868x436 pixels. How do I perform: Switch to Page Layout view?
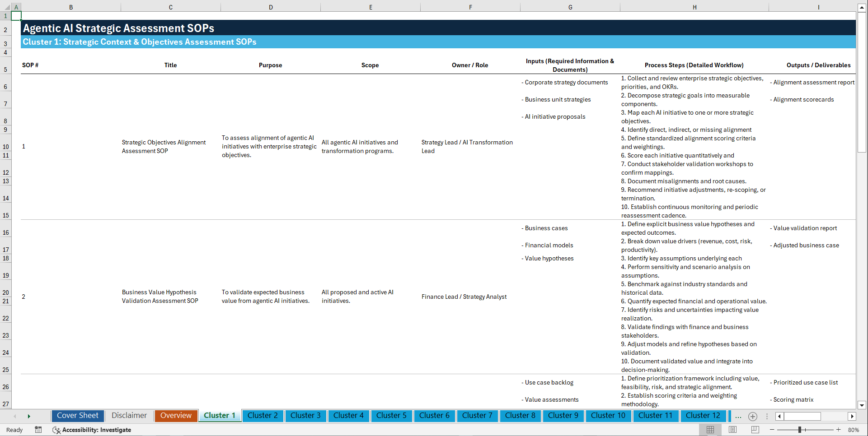pos(732,430)
